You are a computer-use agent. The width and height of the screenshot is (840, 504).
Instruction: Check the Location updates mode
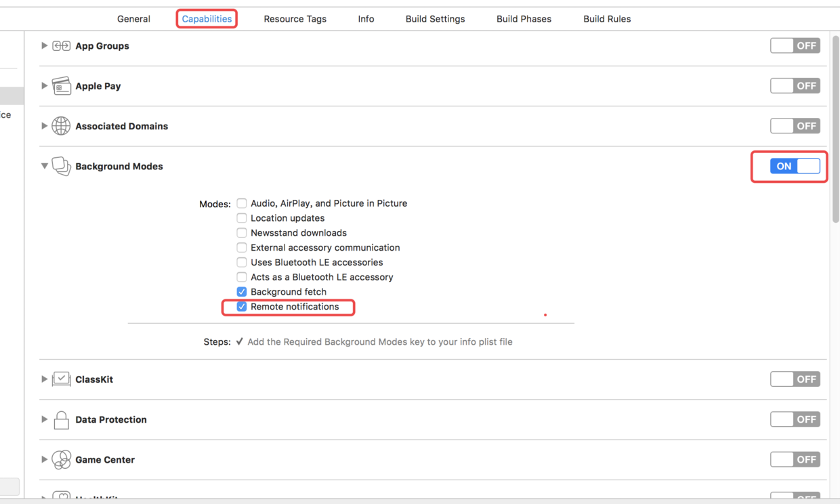pyautogui.click(x=242, y=218)
